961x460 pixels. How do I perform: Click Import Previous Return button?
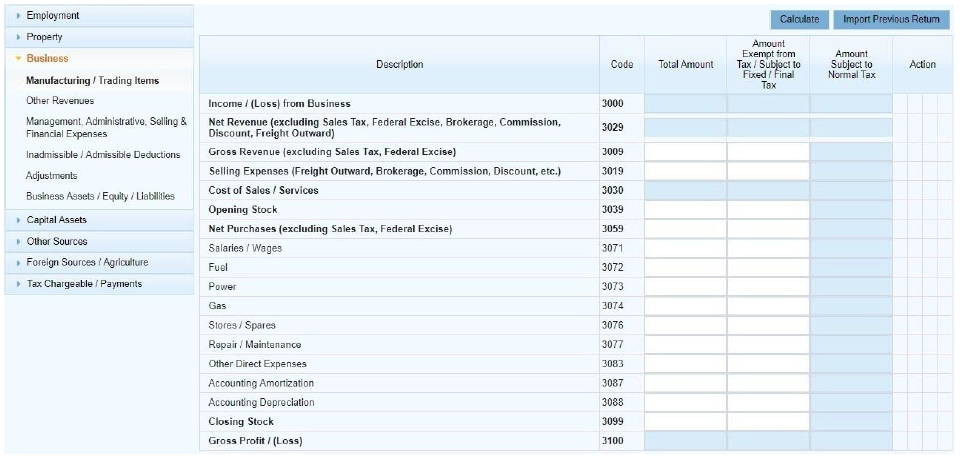pyautogui.click(x=891, y=20)
